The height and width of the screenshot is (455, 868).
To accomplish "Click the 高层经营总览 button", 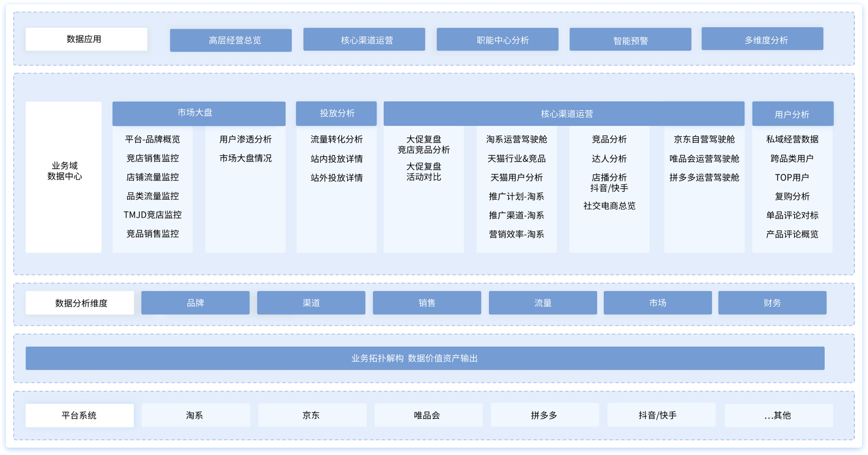I will point(231,40).
